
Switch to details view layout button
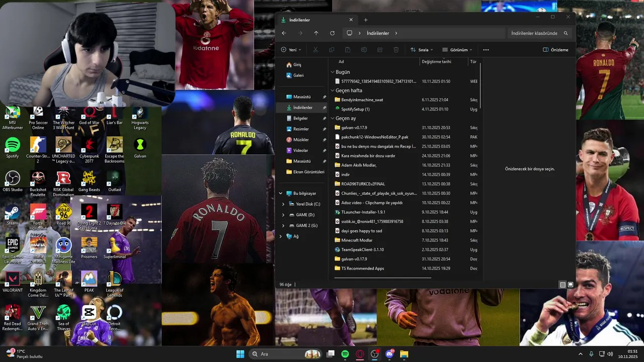pyautogui.click(x=562, y=285)
